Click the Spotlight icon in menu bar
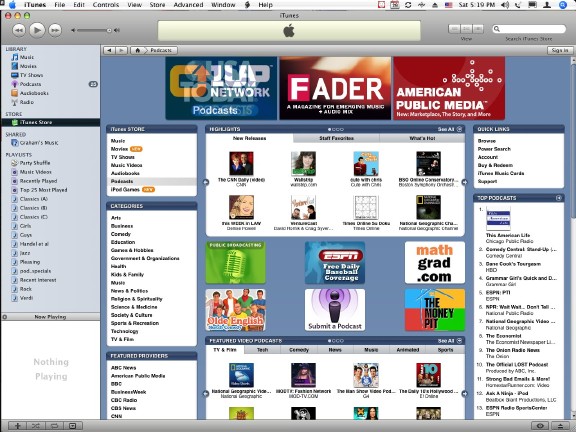576x432 pixels. 563,5
